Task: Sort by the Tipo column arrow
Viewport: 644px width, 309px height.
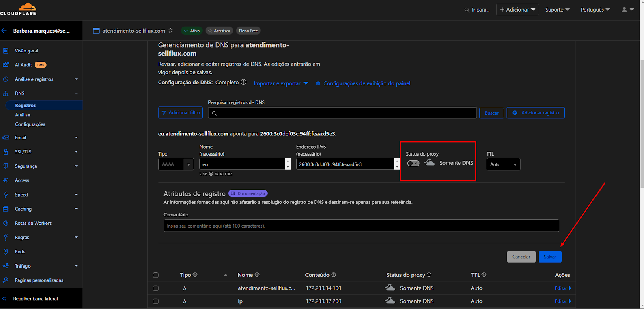Action: point(225,275)
